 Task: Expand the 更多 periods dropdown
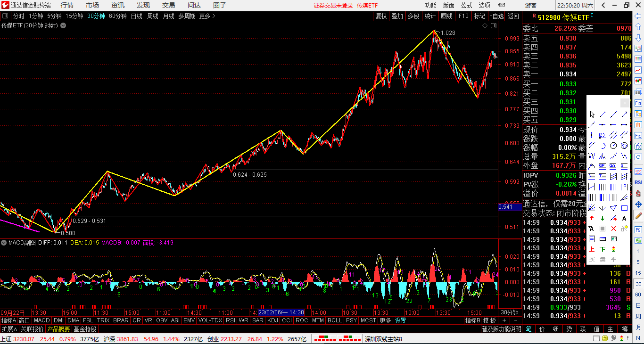(x=207, y=16)
